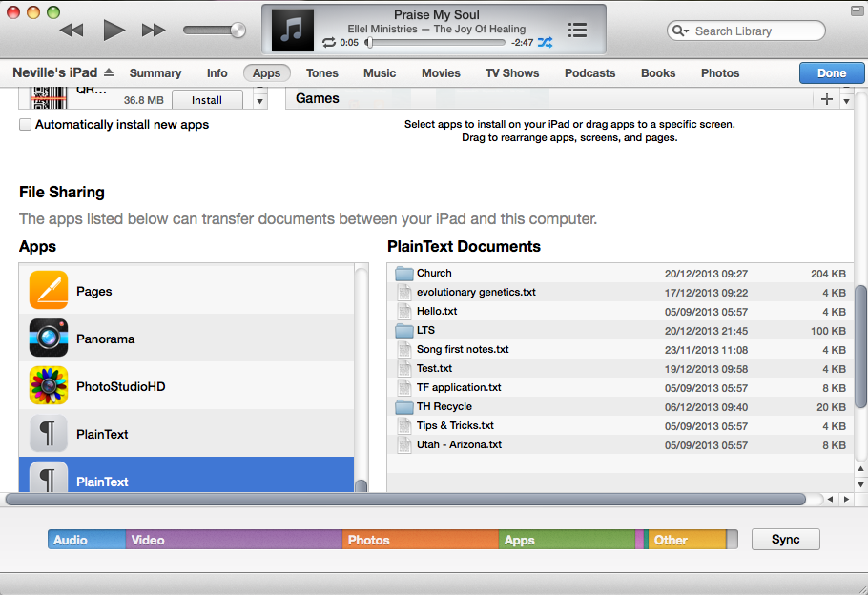Click the song progress bar
The width and height of the screenshot is (868, 595).
pos(437,43)
